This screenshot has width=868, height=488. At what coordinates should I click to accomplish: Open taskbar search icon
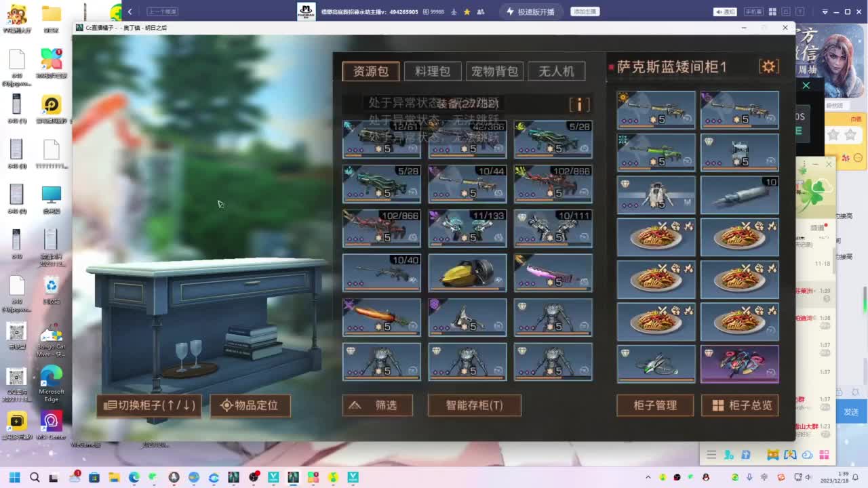point(35,477)
